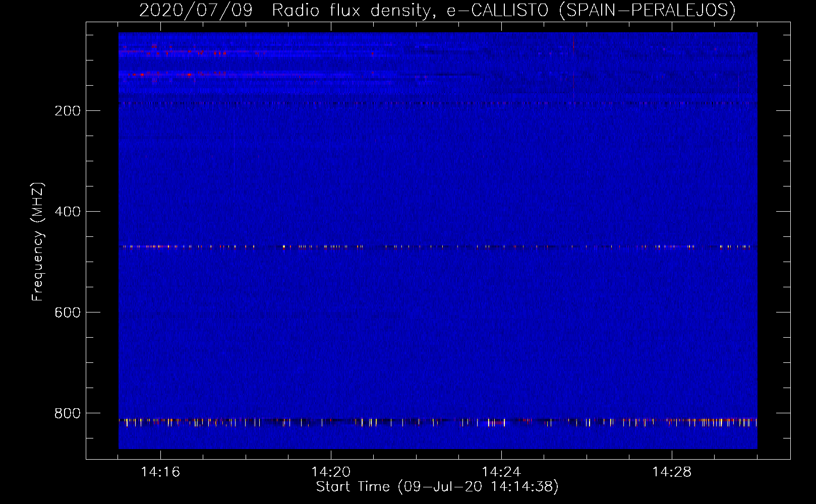Click the 14:24 time axis label
This screenshot has width=816, height=504.
pos(501,472)
